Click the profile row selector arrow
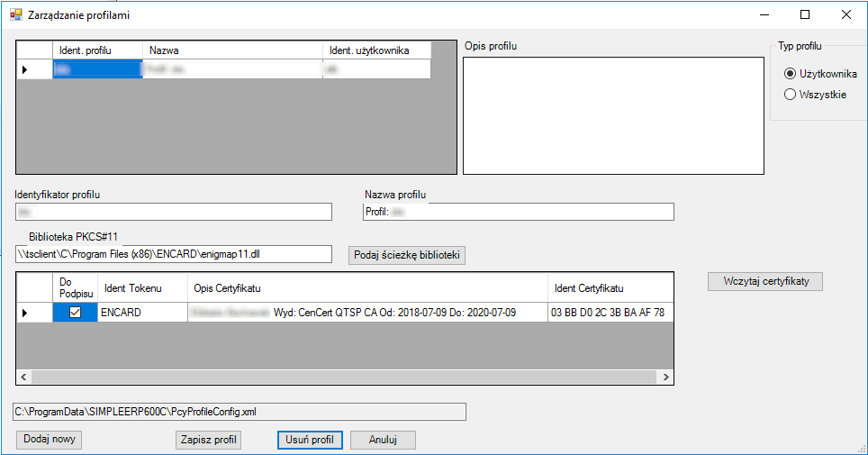Screen dimensions: 868x455 point(35,69)
